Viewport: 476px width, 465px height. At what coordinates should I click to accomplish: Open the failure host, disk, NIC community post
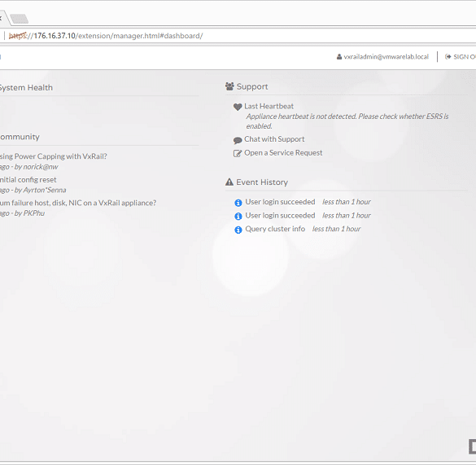pos(78,203)
